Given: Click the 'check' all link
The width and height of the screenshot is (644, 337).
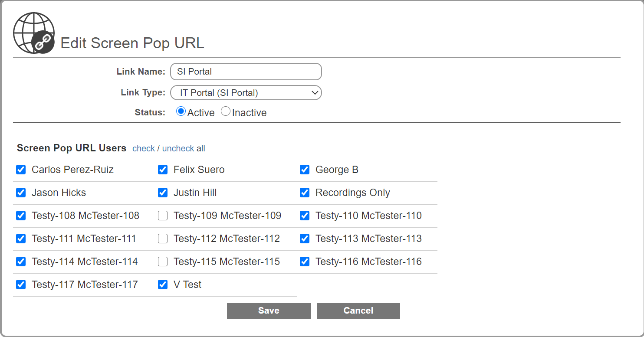Looking at the screenshot, I should click(144, 148).
